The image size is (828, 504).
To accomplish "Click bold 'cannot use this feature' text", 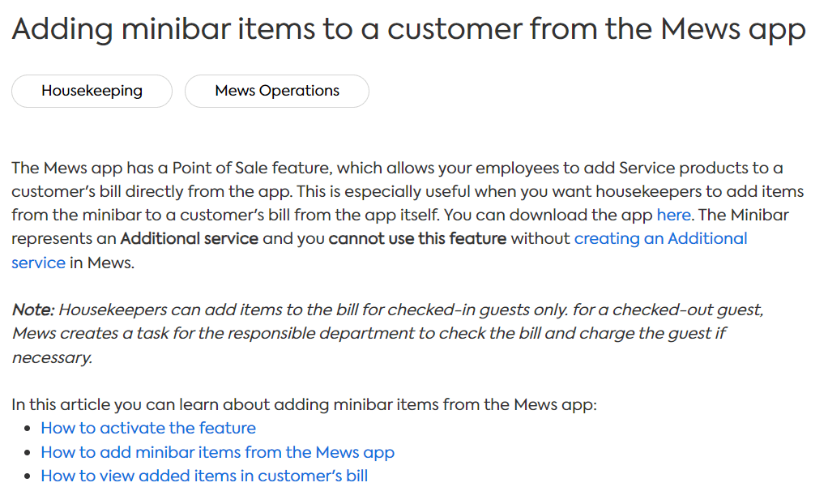I will [x=417, y=239].
